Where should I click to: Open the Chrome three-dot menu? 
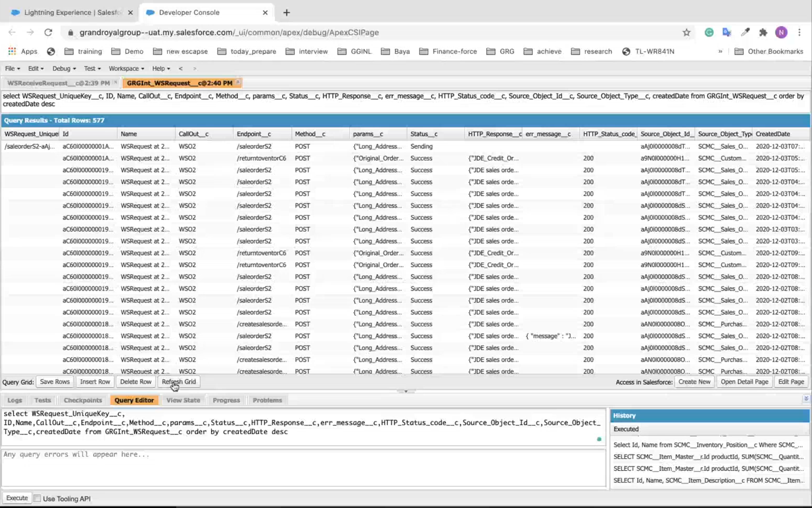pyautogui.click(x=799, y=32)
